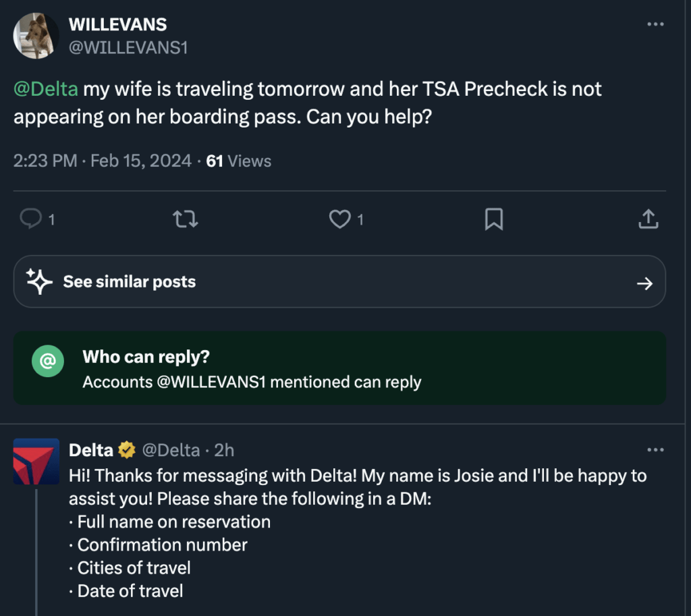Open the Delta logo avatar
This screenshot has height=616, width=691.
(36, 461)
